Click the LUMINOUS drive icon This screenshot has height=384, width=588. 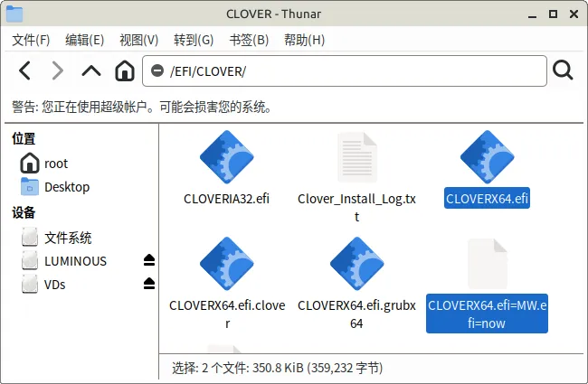click(30, 260)
